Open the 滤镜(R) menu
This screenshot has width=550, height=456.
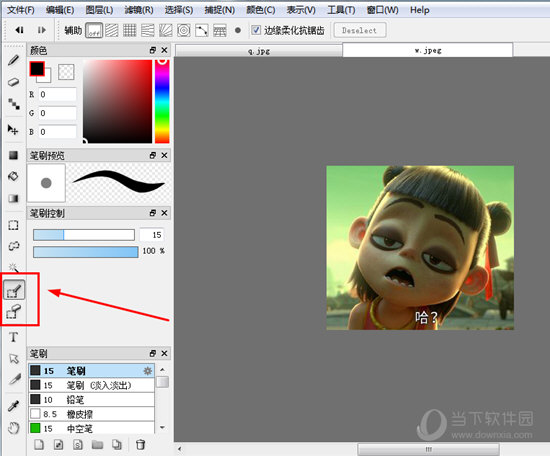tap(139, 10)
